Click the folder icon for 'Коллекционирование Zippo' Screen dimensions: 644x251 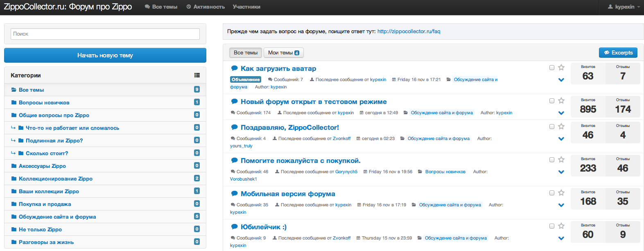14,179
